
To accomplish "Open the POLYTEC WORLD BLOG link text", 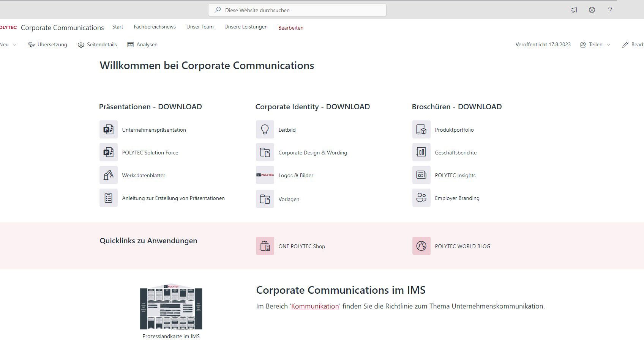I will (x=462, y=246).
